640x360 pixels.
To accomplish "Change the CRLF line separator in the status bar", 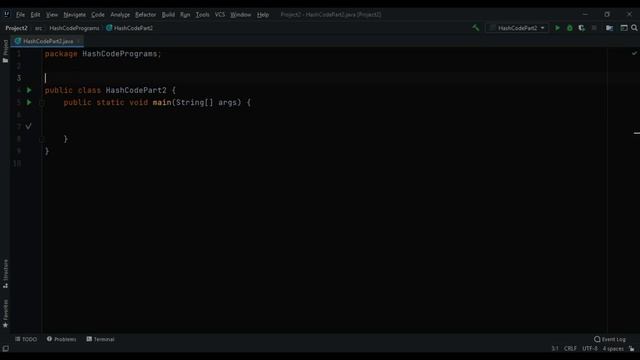I will pos(570,349).
